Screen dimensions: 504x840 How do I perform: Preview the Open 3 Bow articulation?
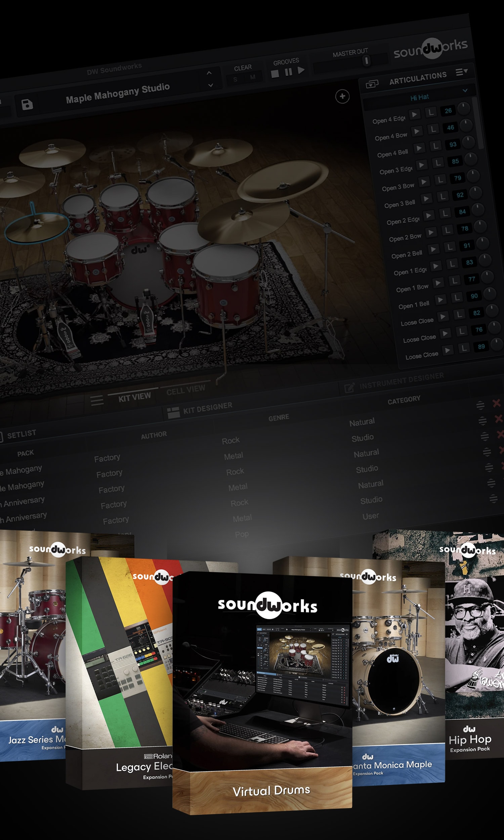click(424, 182)
